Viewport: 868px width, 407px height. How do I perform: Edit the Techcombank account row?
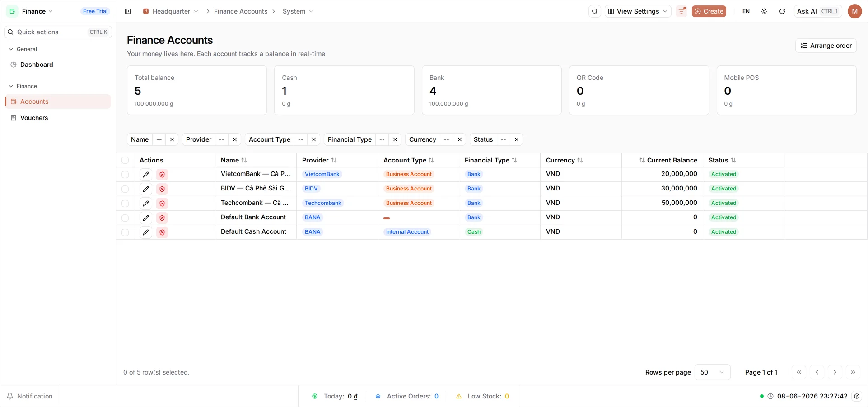pos(146,203)
